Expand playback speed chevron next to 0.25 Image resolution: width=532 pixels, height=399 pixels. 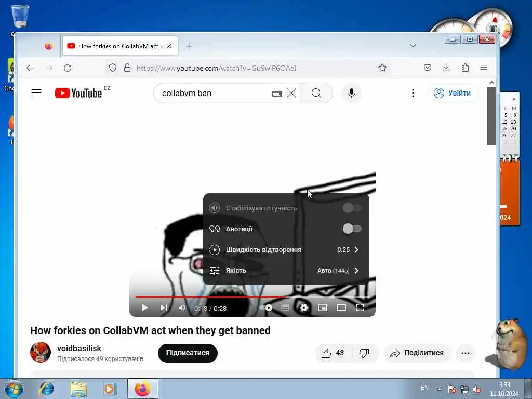pyautogui.click(x=356, y=250)
